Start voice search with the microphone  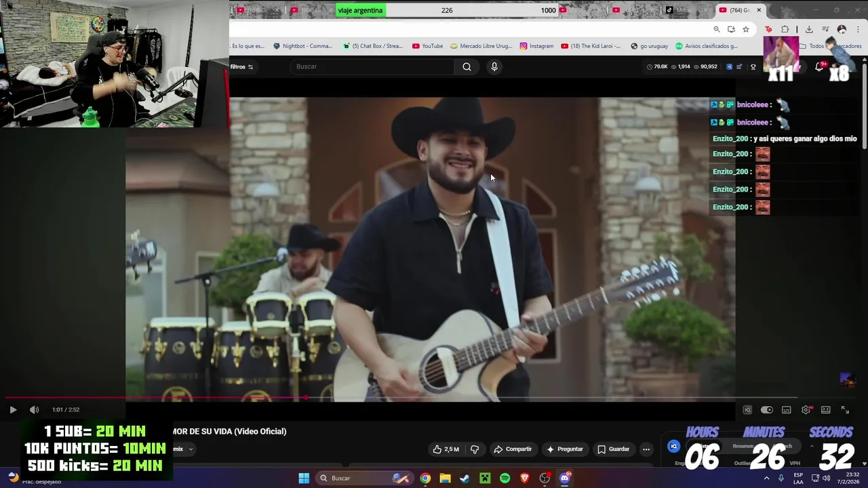[494, 66]
